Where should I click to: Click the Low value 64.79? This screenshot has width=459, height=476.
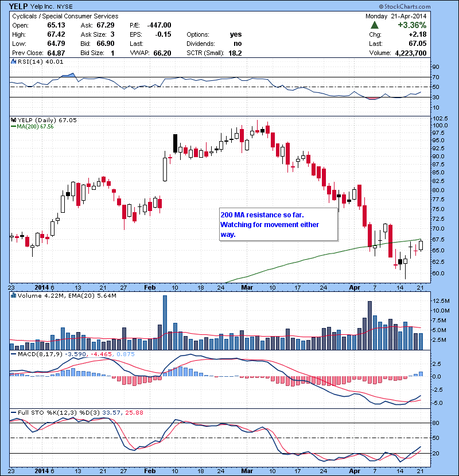(x=56, y=44)
